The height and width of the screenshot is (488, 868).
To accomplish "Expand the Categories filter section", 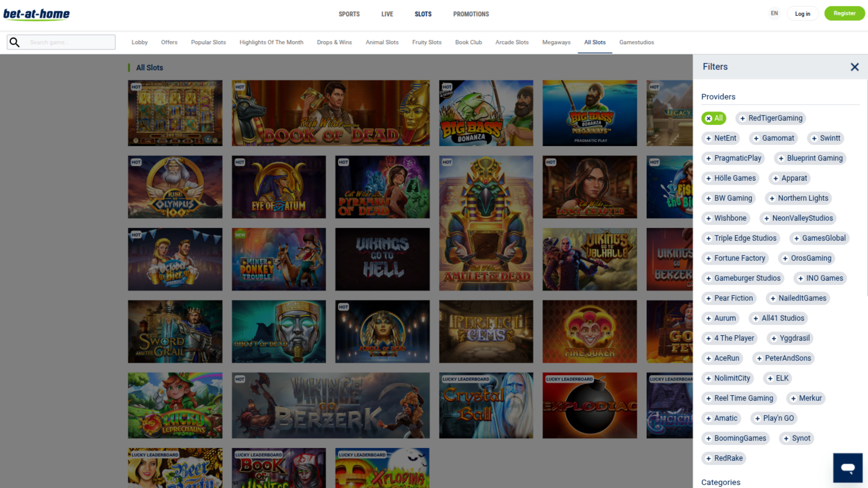I will pyautogui.click(x=721, y=482).
